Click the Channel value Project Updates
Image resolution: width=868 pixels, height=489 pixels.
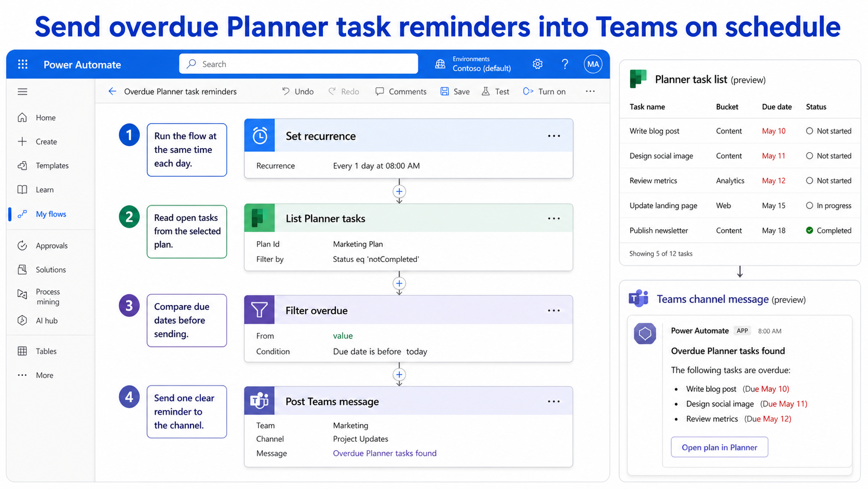click(x=360, y=439)
